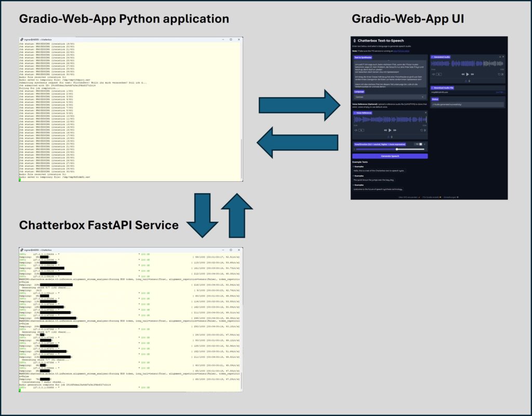The width and height of the screenshot is (532, 416).
Task: Toggle pause on the Generated Audio playback
Action: 468,74
